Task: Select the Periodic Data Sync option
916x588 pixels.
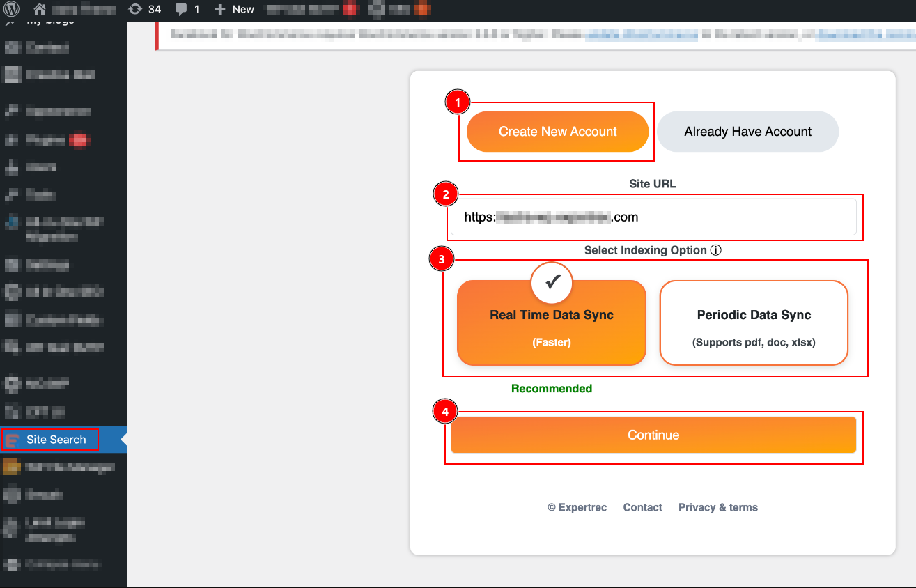Action: (753, 323)
